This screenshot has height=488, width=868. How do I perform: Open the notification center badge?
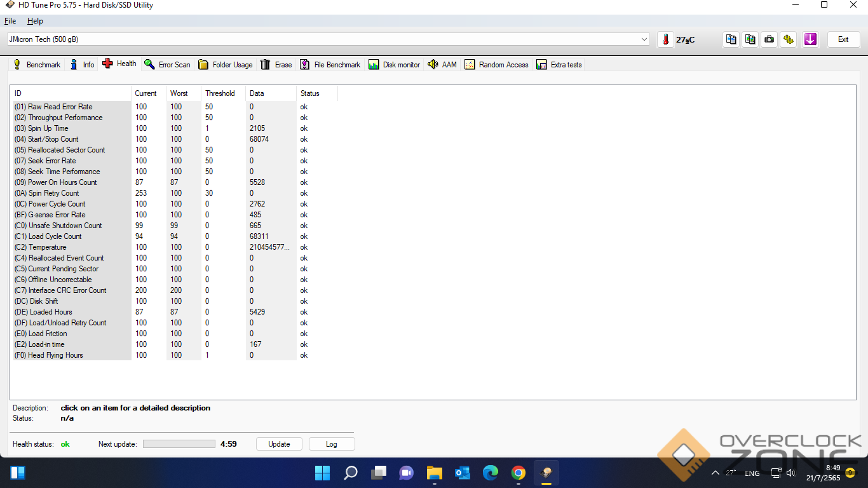(x=850, y=473)
